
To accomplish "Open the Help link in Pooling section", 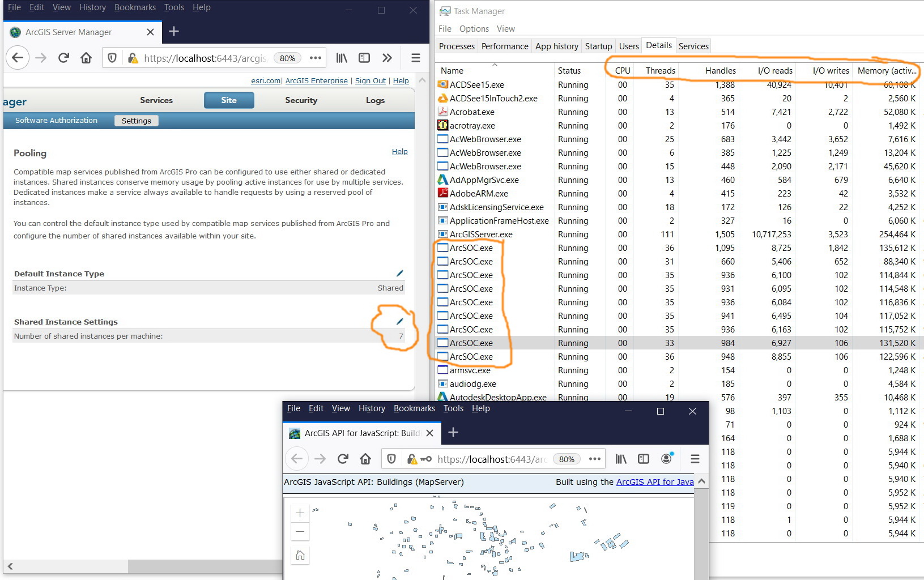I will coord(400,152).
